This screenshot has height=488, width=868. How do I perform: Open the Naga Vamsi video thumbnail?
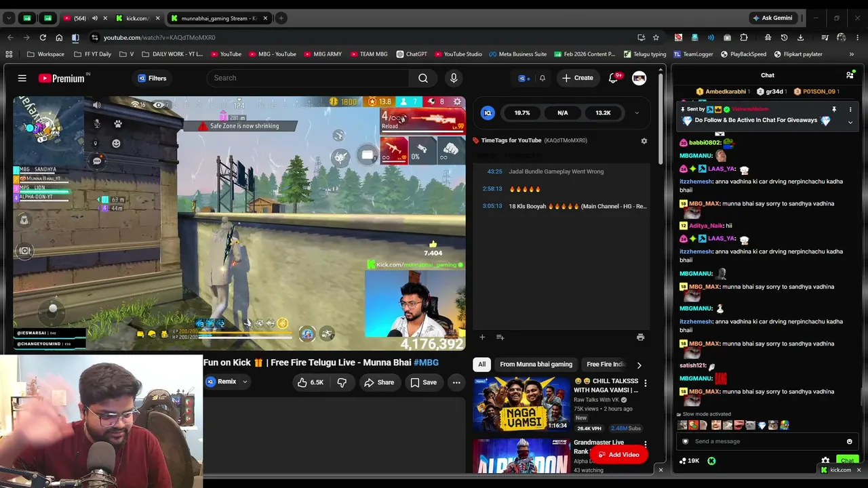(x=521, y=405)
